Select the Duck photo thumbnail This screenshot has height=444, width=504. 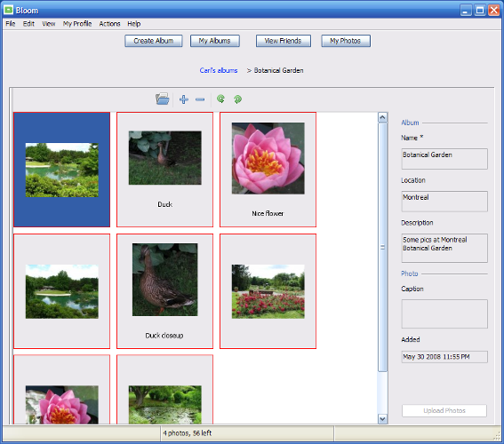coord(165,170)
